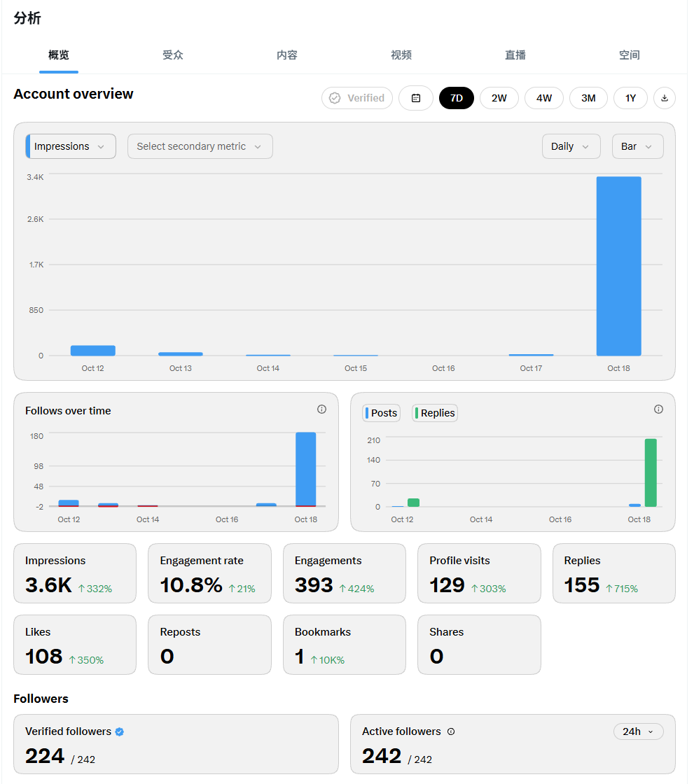Switch to the 受众 tab
This screenshot has height=784, width=694.
[172, 55]
